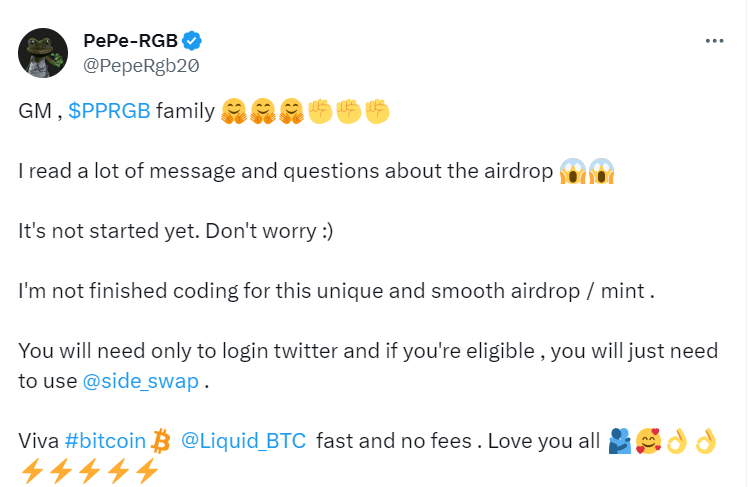
Task: Click the PePe-RGB display name
Action: (128, 40)
